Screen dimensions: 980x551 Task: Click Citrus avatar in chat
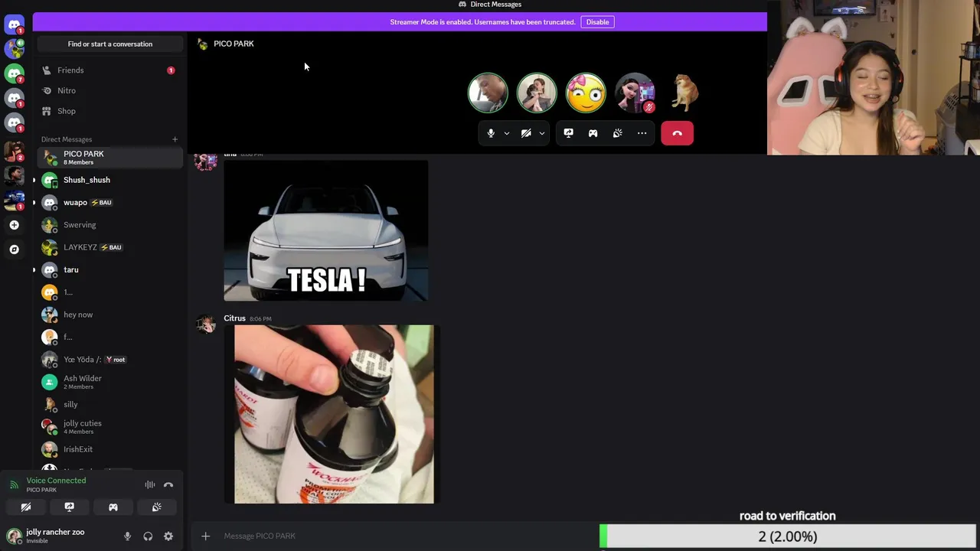pos(205,324)
